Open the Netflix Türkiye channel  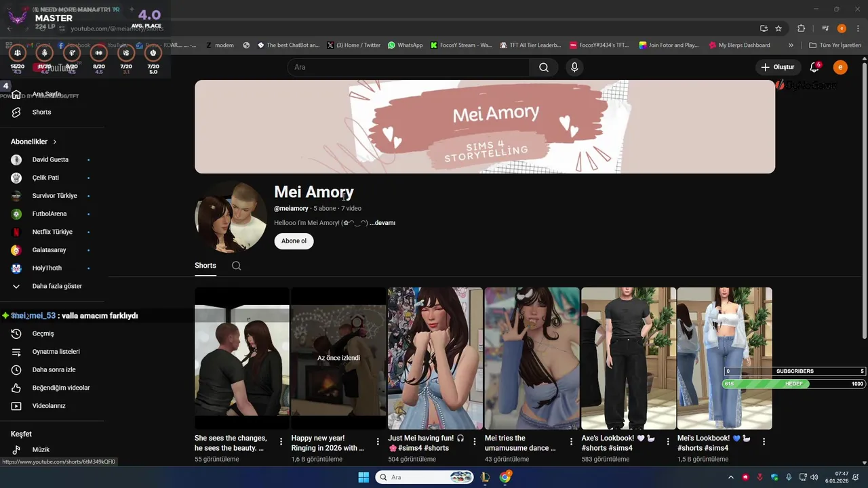(52, 232)
